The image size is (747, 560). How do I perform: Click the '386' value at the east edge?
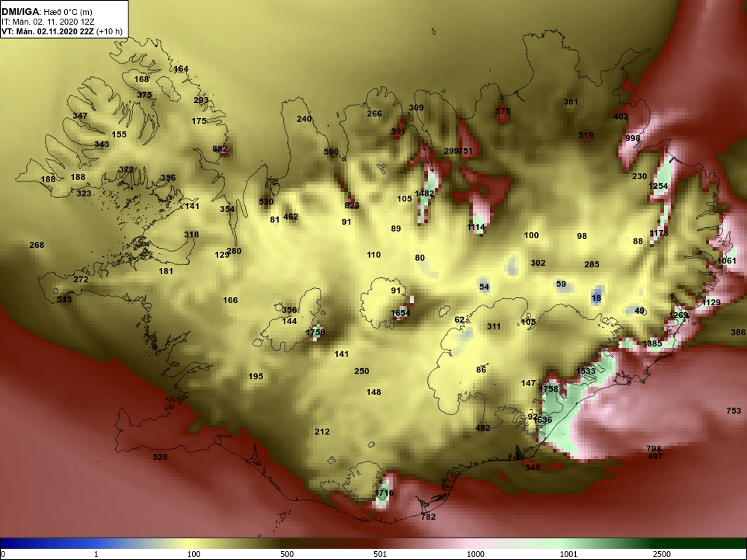(739, 333)
